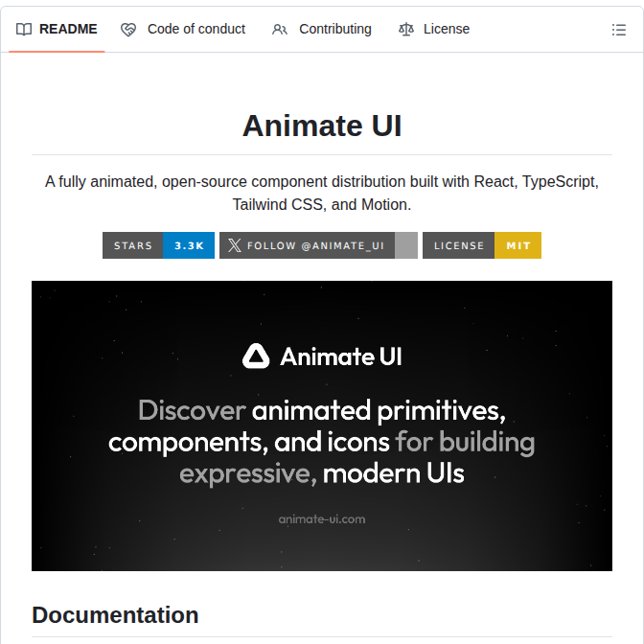Click the Animate UI main heading
The image size is (644, 644).
(322, 126)
